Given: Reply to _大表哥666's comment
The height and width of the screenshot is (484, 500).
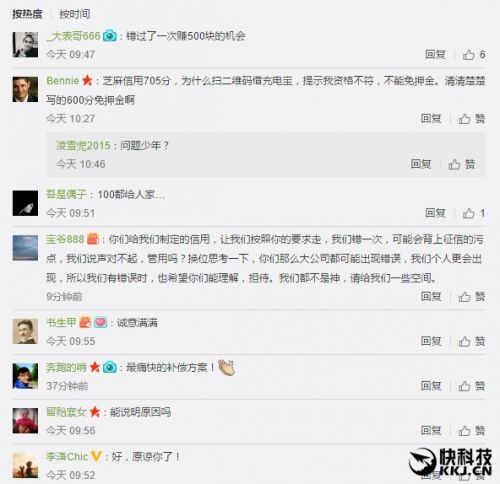Looking at the screenshot, I should point(435,54).
